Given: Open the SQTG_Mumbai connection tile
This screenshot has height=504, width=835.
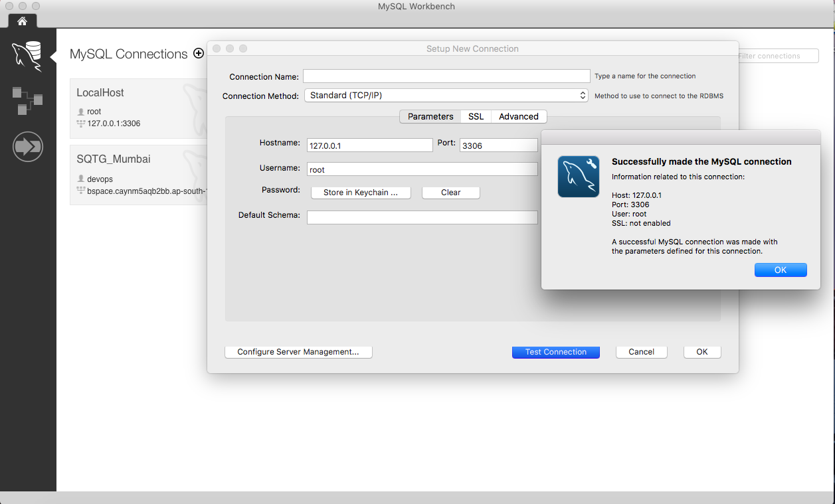Looking at the screenshot, I should tap(138, 175).
